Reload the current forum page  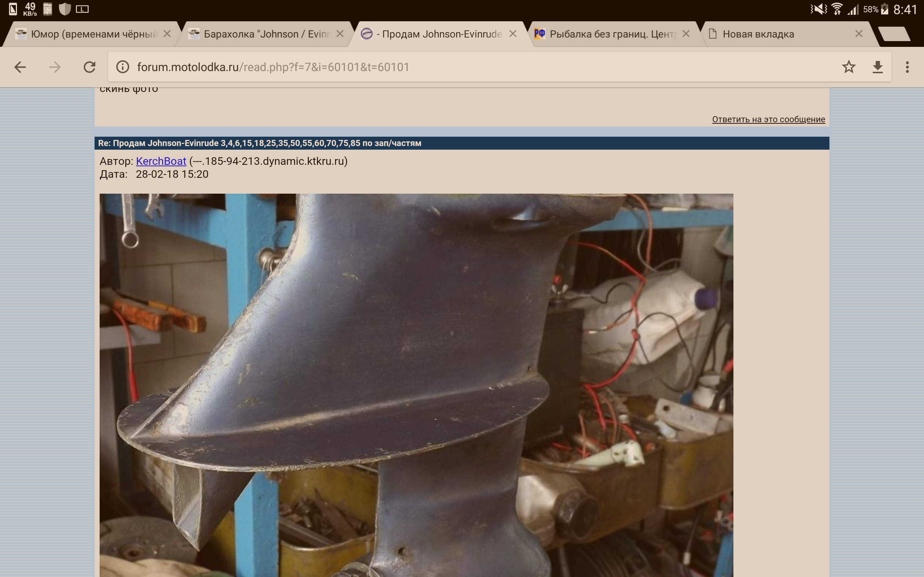pos(90,67)
